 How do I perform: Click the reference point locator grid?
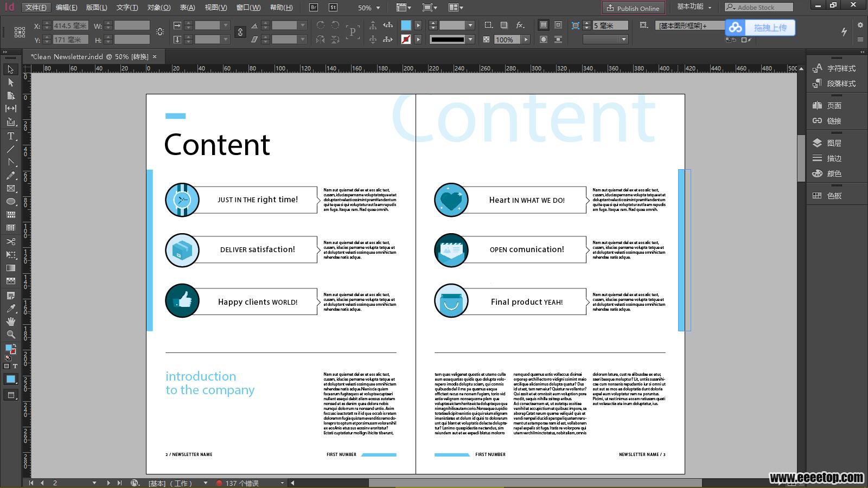click(20, 32)
